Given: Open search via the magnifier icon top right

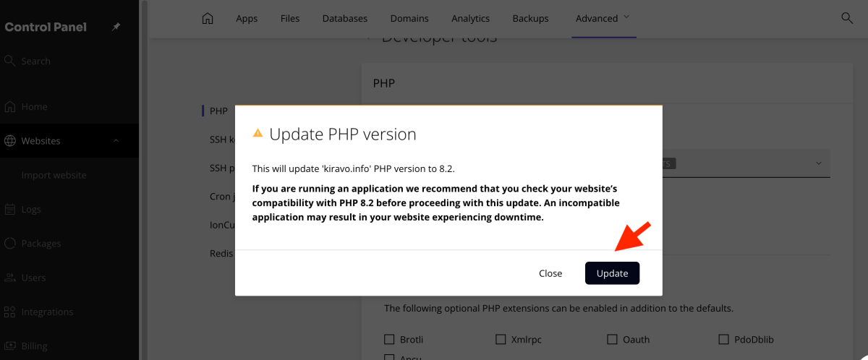Looking at the screenshot, I should click(x=847, y=18).
